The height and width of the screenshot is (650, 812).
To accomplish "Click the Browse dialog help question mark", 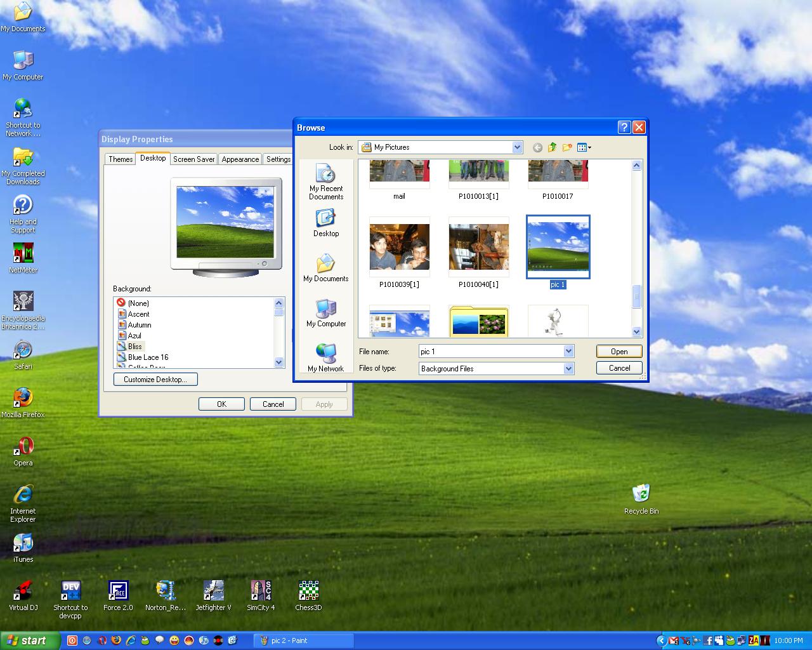I will pos(624,127).
